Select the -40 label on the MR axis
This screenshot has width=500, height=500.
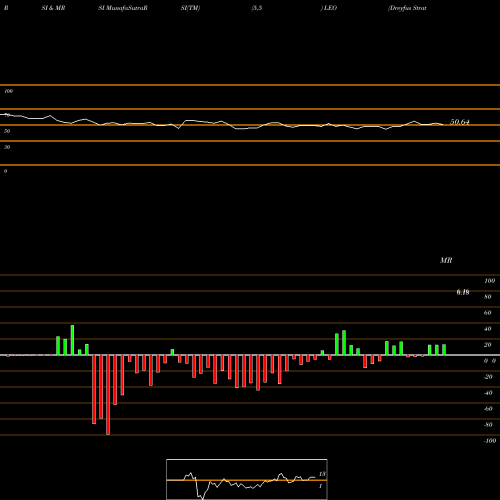tap(488, 393)
